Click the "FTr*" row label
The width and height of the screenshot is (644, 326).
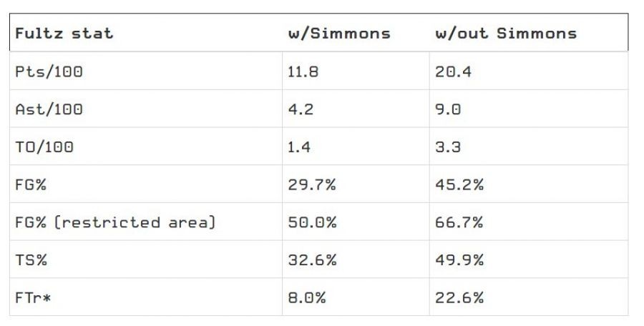[x=34, y=297]
